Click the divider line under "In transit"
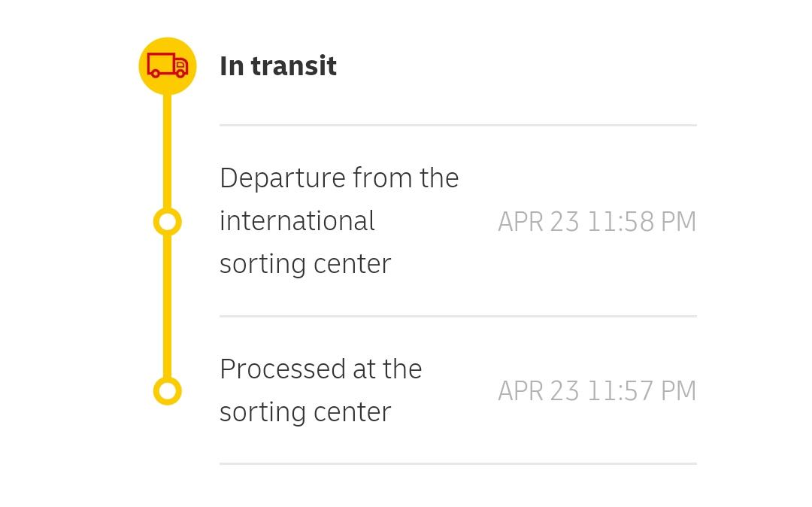812x507 pixels. [458, 125]
